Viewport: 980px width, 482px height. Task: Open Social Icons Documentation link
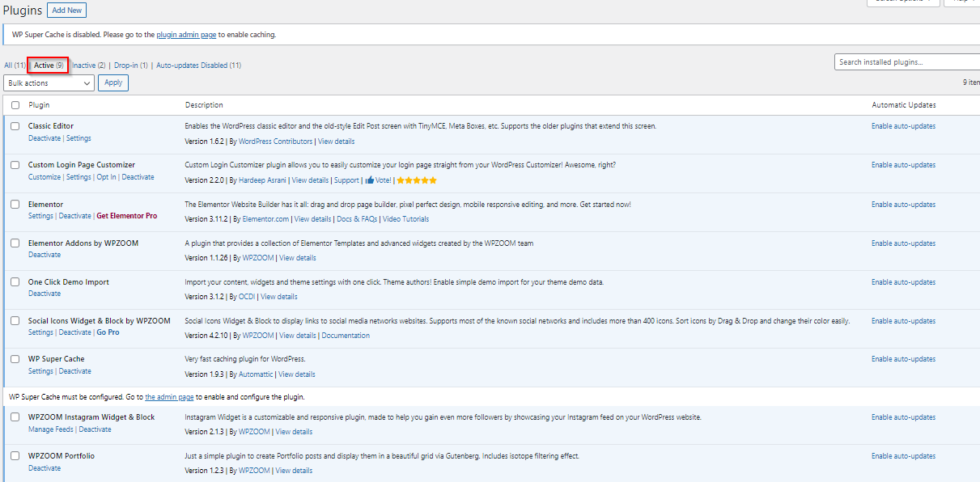click(x=346, y=336)
